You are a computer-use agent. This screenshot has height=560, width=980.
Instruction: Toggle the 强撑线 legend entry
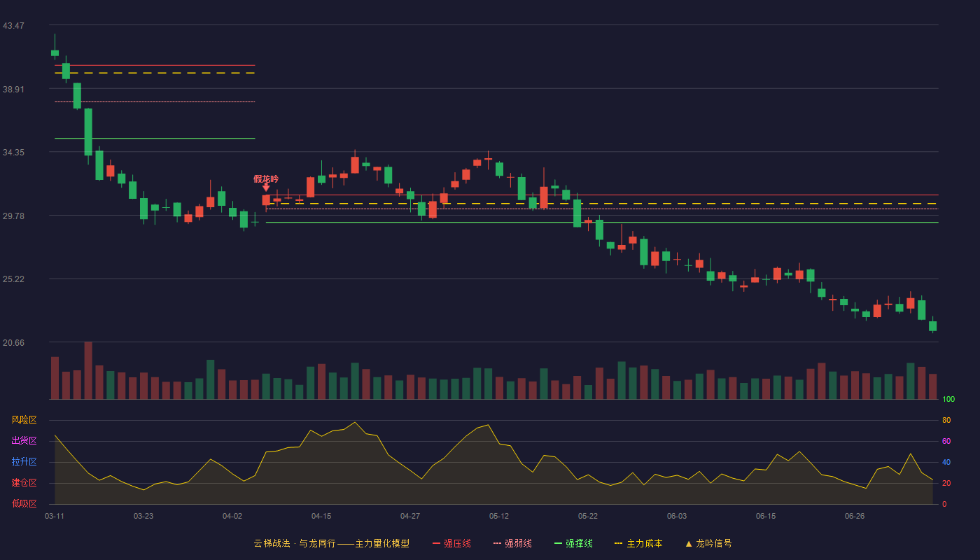click(573, 543)
